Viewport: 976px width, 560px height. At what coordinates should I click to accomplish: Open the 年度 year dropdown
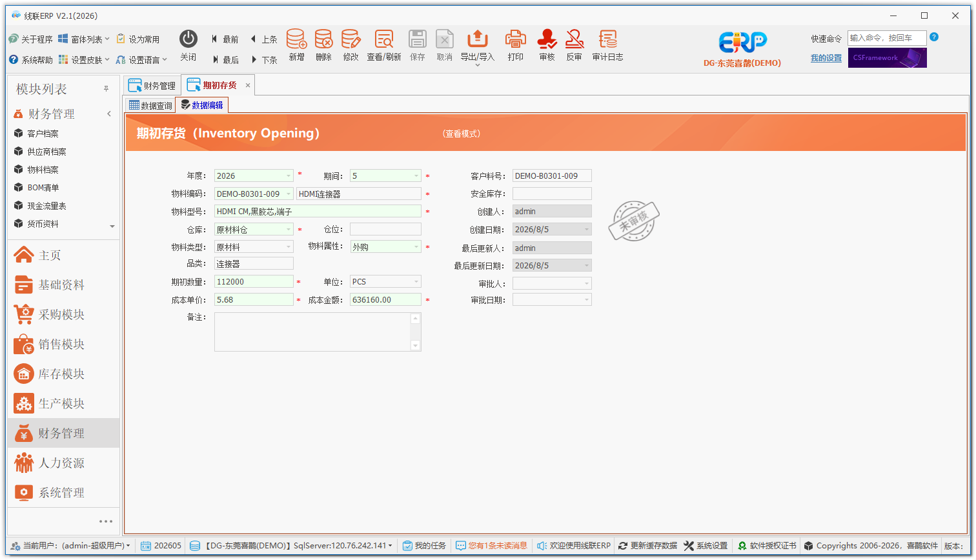pos(288,175)
